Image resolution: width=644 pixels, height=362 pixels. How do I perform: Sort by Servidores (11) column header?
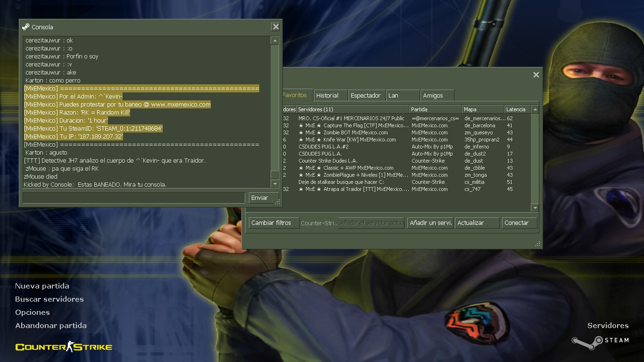(x=353, y=109)
